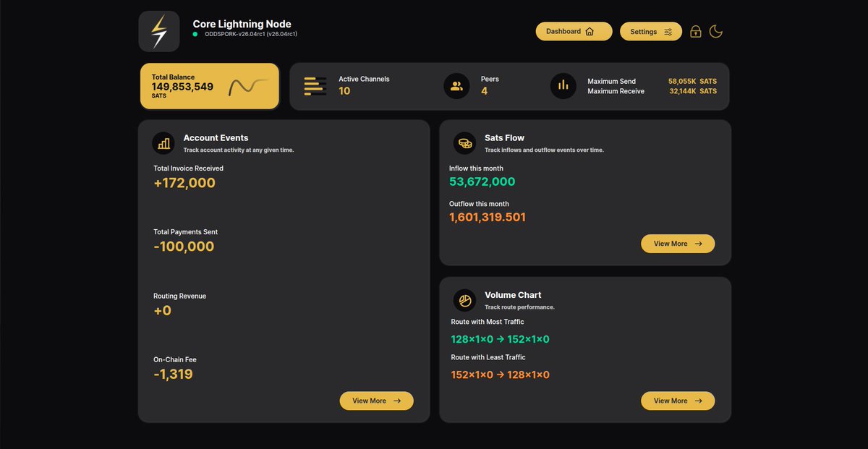Click the Active Channels bars icon
This screenshot has height=449, width=868.
(315, 85)
